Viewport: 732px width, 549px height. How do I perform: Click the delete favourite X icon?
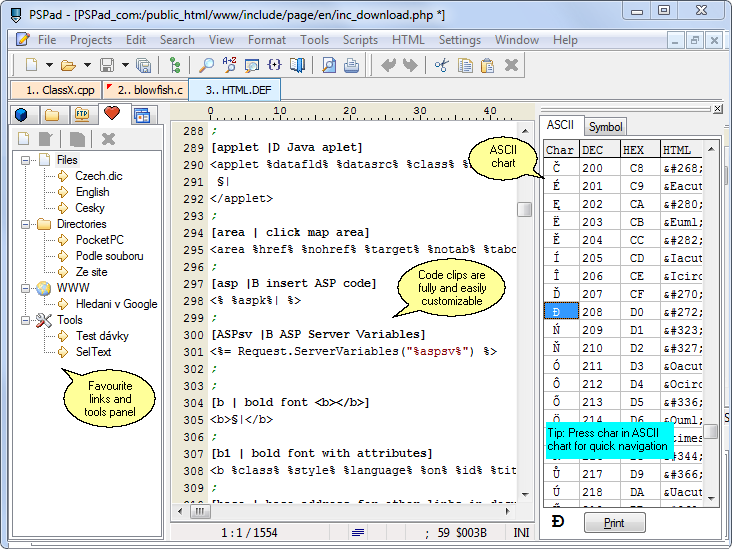point(108,139)
